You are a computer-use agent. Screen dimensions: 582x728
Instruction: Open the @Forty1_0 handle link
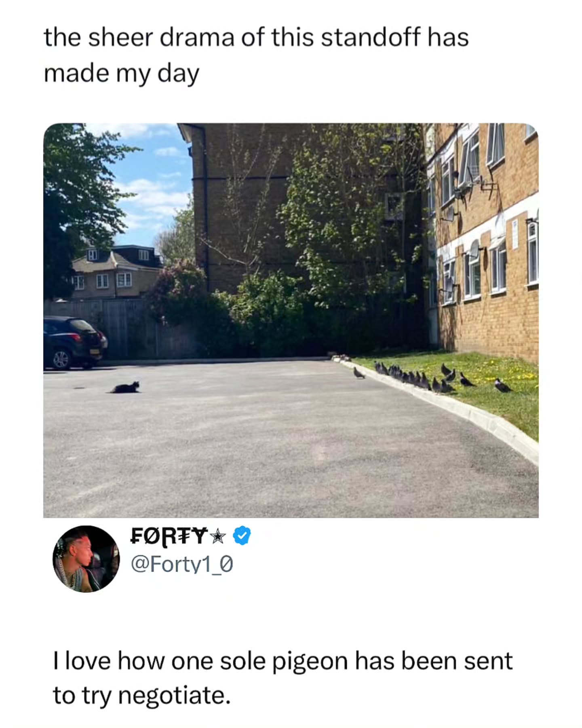click(x=181, y=564)
